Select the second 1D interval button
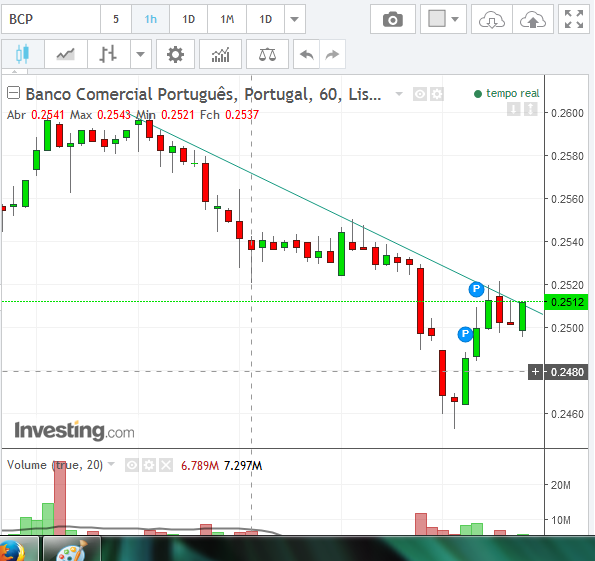Viewport: 595px width, 561px height. 266,19
